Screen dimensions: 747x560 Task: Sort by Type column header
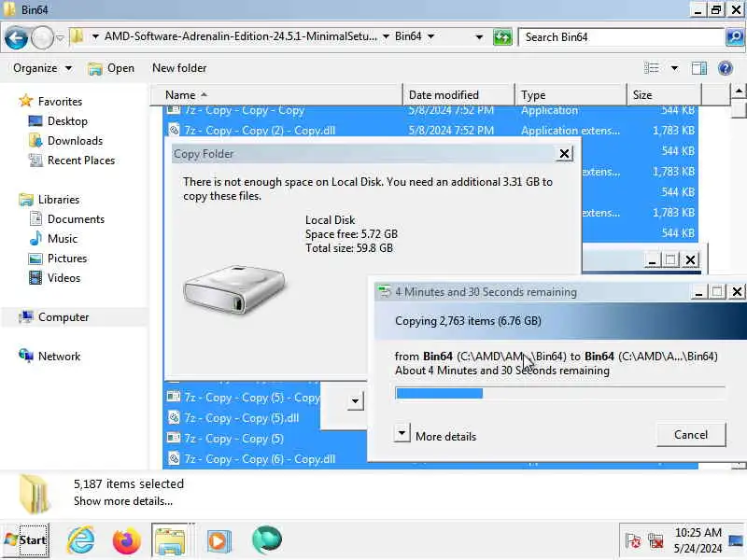tap(571, 95)
